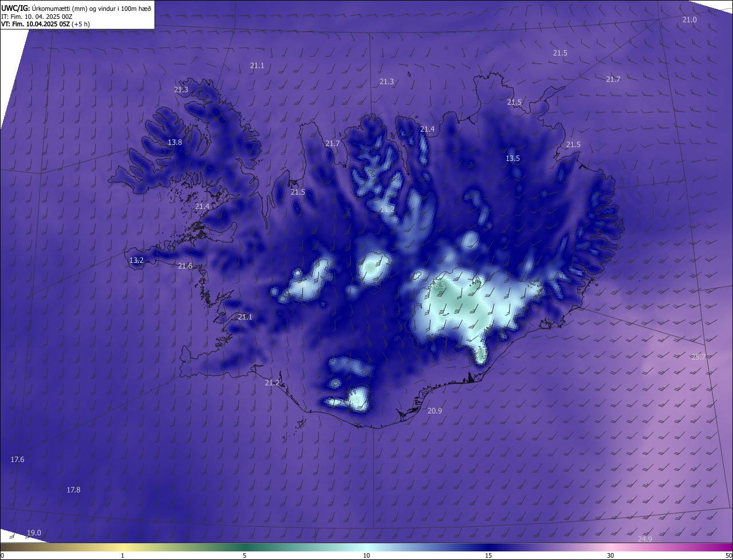This screenshot has width=733, height=560.
Task: Select the 'VT: Fim. 10.04.2025 05Z (+5 h)' line
Action: tap(45, 24)
